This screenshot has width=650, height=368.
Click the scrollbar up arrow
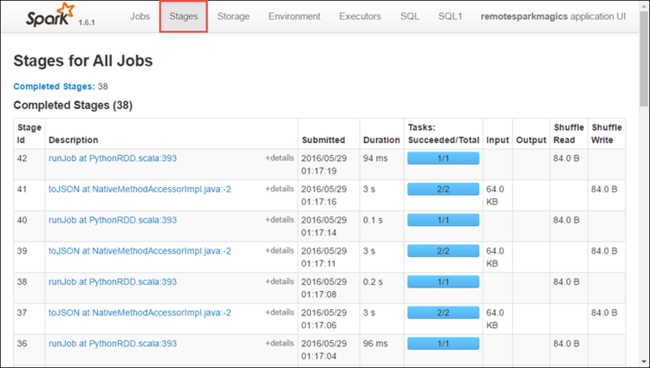coord(644,5)
